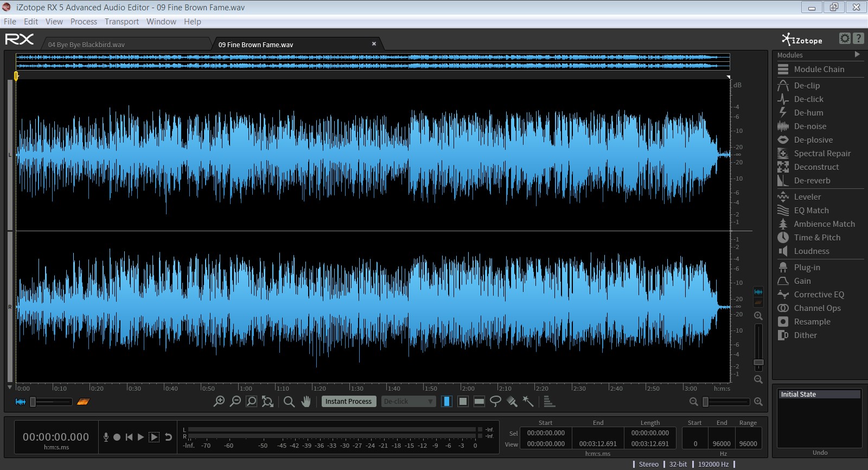Select the hand grab tool
Image resolution: width=868 pixels, height=470 pixels.
click(x=306, y=402)
